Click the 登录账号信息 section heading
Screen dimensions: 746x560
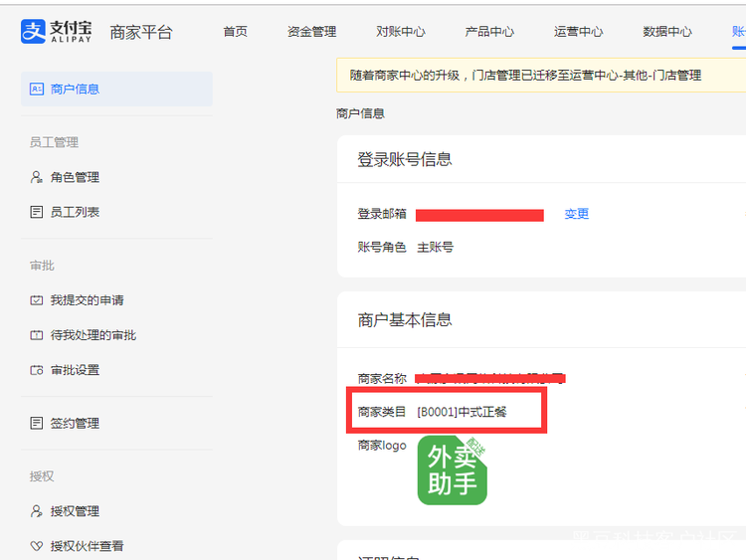[x=405, y=159]
